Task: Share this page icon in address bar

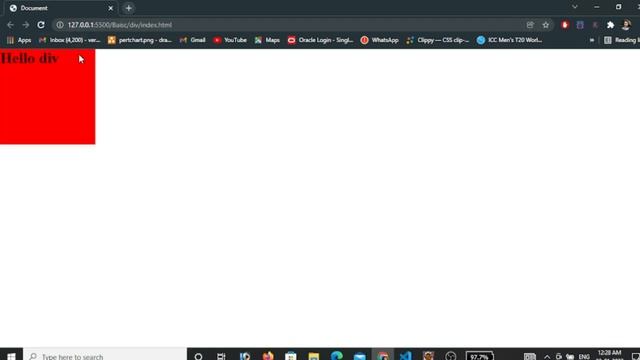Action: [x=530, y=25]
